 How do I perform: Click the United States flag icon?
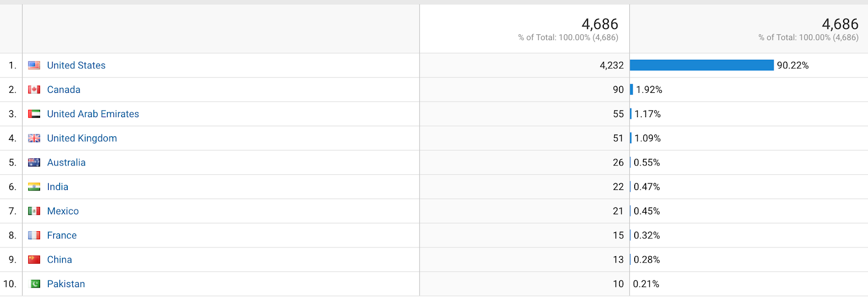point(34,65)
